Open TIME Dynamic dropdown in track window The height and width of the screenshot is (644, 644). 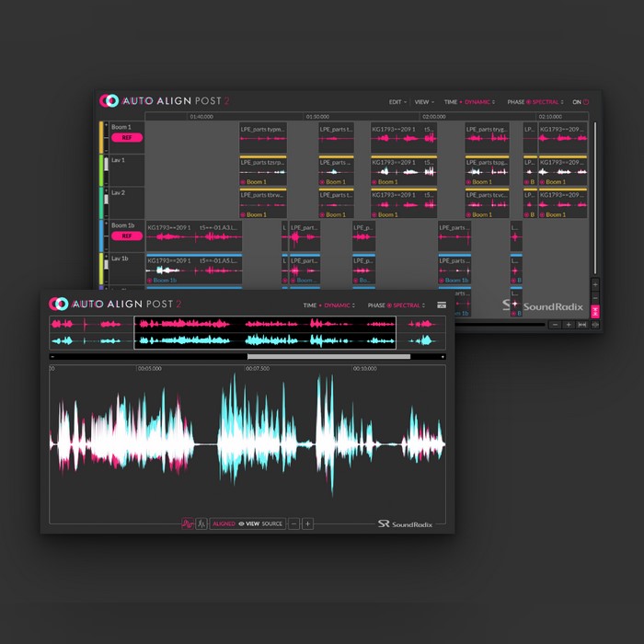469,102
